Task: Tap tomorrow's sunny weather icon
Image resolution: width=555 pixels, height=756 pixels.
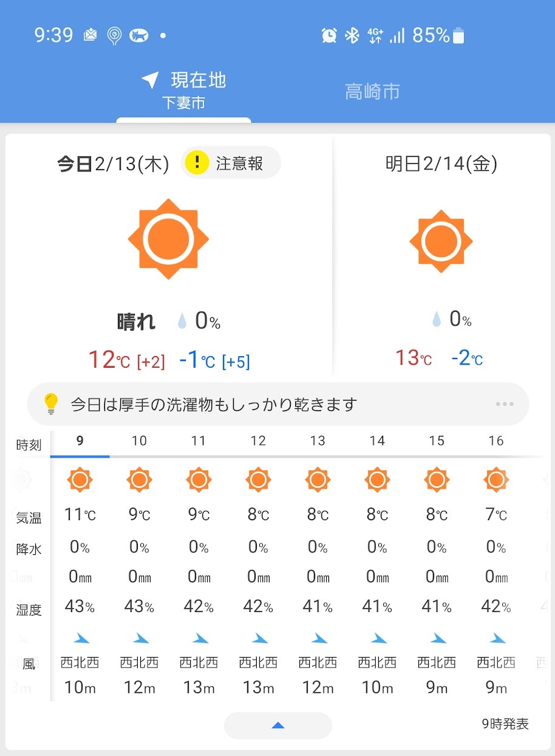Action: click(x=441, y=242)
